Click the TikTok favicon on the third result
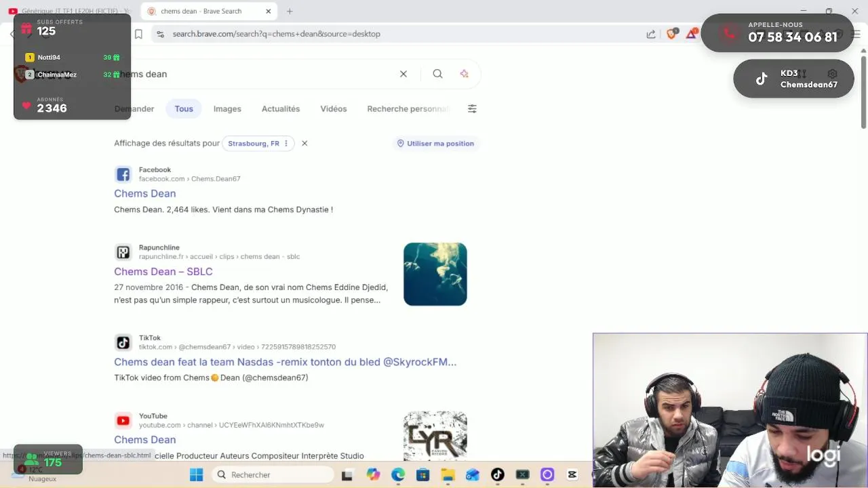 pos(123,342)
